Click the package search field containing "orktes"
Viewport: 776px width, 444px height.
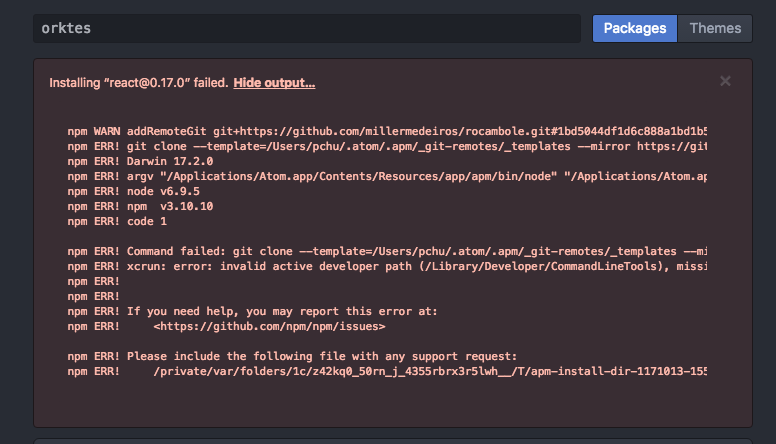click(307, 28)
